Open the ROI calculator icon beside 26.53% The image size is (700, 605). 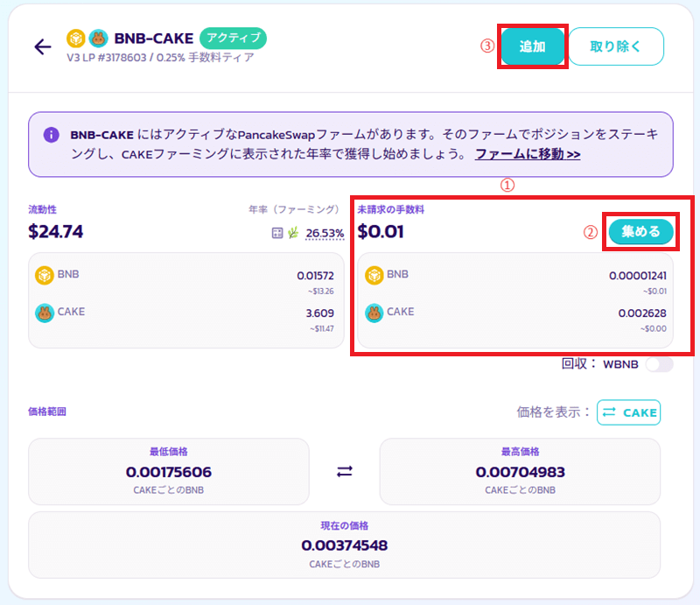coord(277,233)
